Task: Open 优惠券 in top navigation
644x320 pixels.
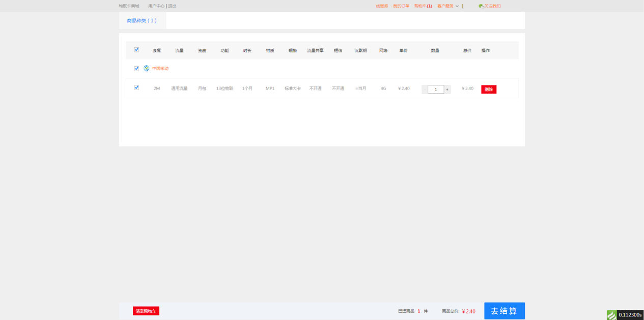Action: [x=382, y=6]
